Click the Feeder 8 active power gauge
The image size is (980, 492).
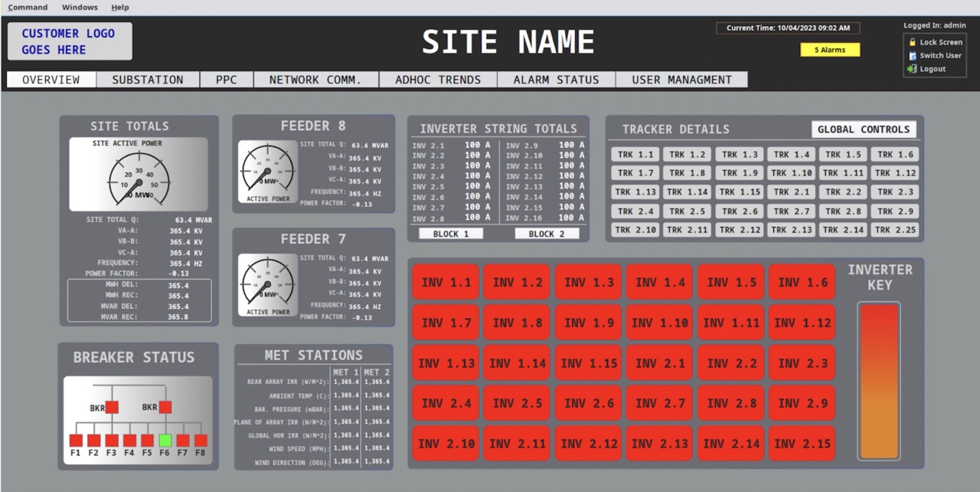(x=268, y=172)
